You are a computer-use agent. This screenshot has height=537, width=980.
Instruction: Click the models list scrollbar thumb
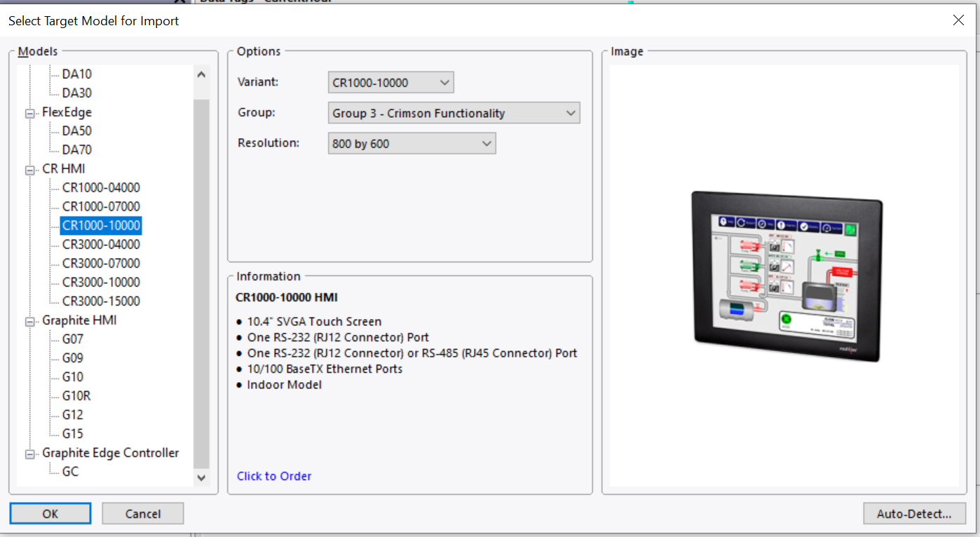[201, 283]
